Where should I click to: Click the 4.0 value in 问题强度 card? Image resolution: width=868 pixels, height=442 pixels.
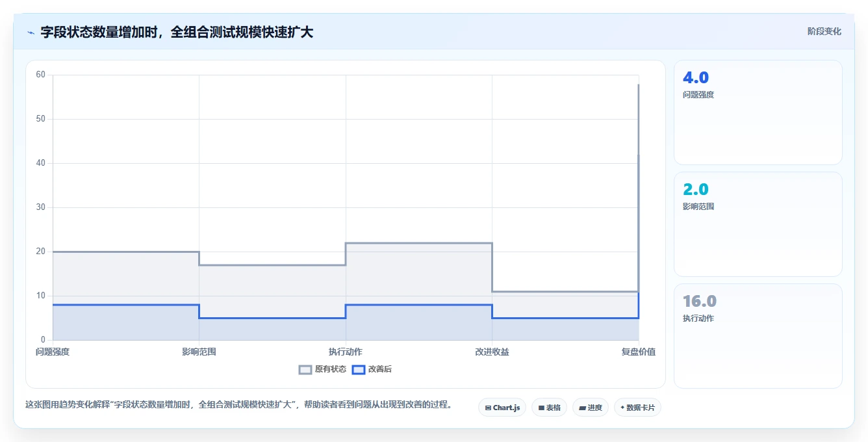(695, 77)
